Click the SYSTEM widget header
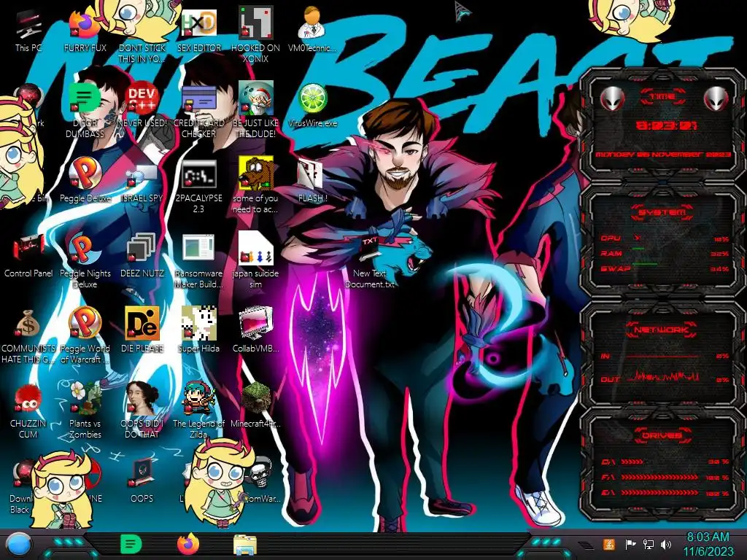Image resolution: width=747 pixels, height=560 pixels. (662, 212)
